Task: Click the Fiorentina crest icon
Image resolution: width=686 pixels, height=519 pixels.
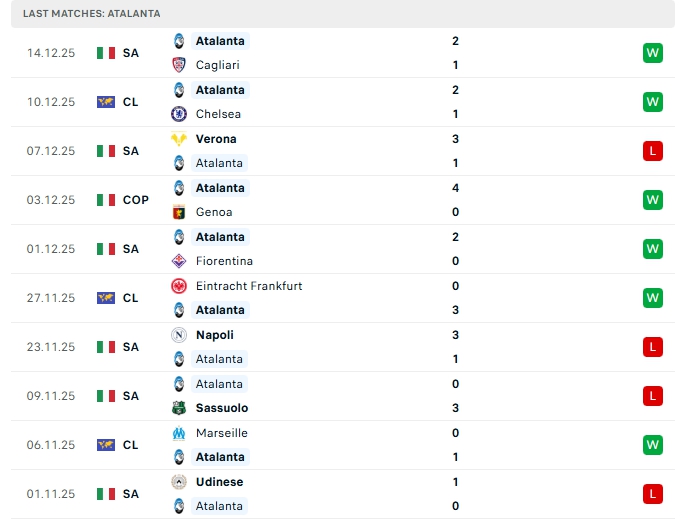Action: (179, 261)
